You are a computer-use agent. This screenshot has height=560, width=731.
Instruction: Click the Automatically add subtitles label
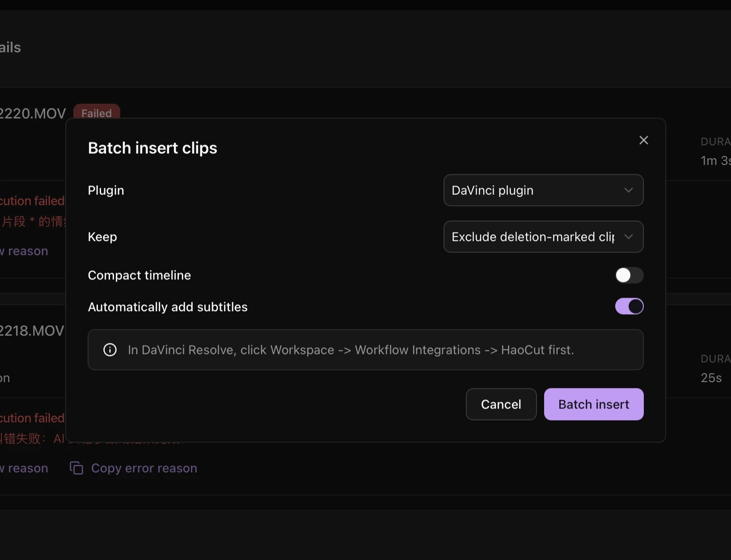pos(168,307)
